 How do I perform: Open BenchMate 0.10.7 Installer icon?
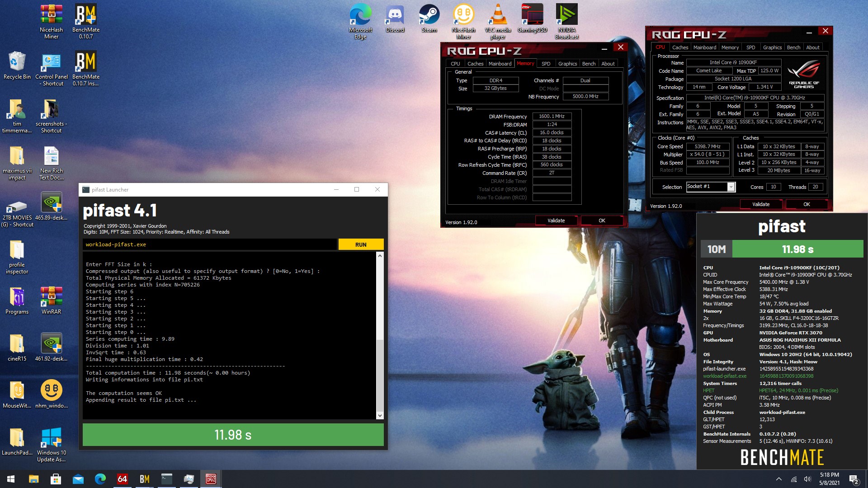pos(86,69)
